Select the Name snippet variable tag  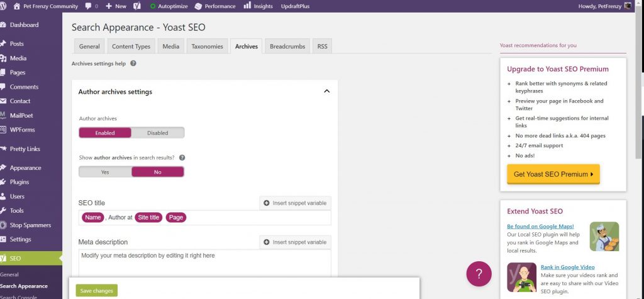click(93, 218)
